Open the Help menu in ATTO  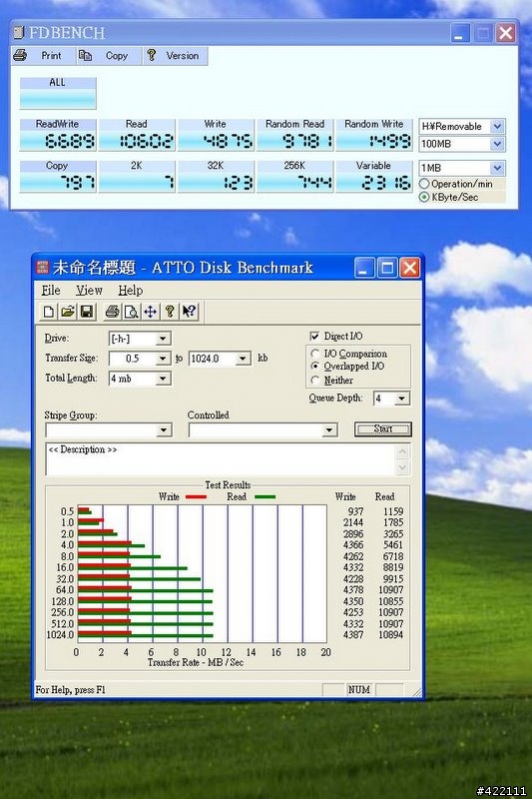[131, 290]
